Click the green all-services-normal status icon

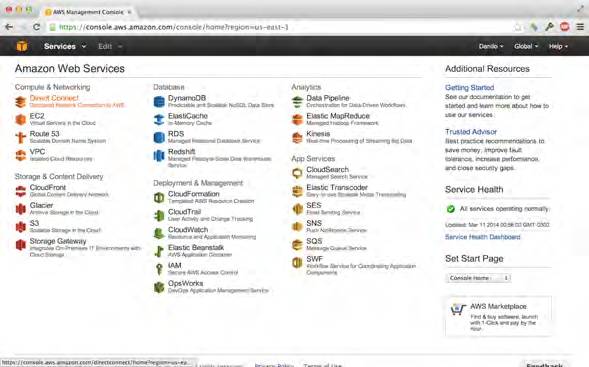[451, 209]
